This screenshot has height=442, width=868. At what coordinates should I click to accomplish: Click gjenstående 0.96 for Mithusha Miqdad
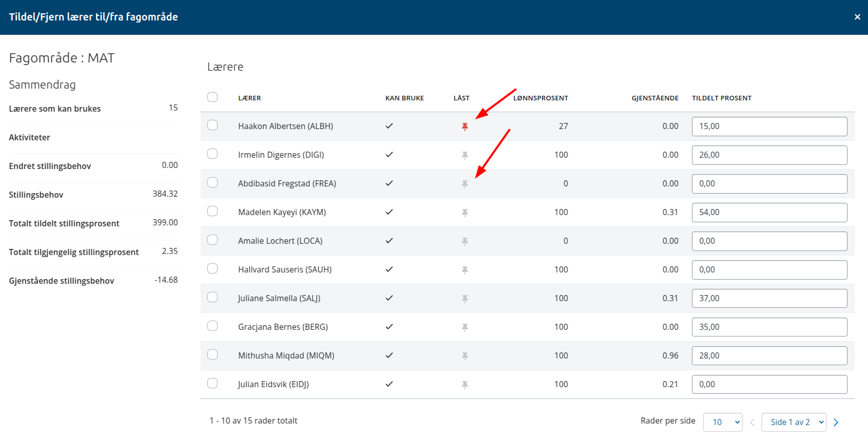[x=670, y=355]
